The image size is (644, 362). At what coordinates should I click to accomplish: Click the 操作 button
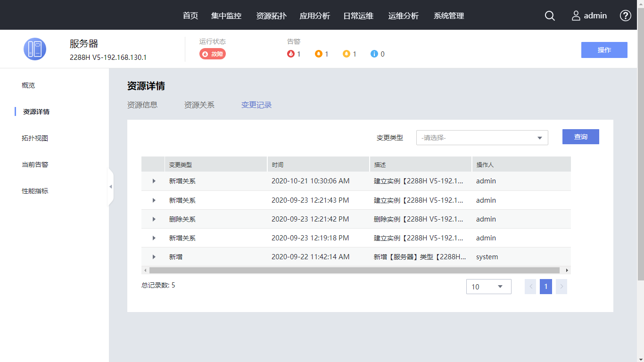coord(604,50)
